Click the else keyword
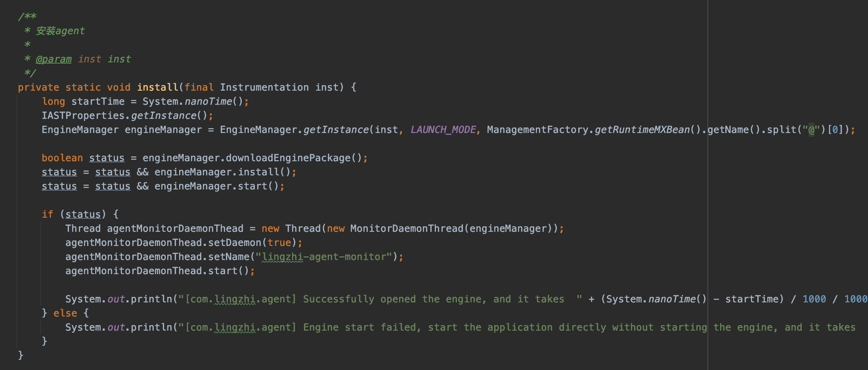 pos(65,313)
